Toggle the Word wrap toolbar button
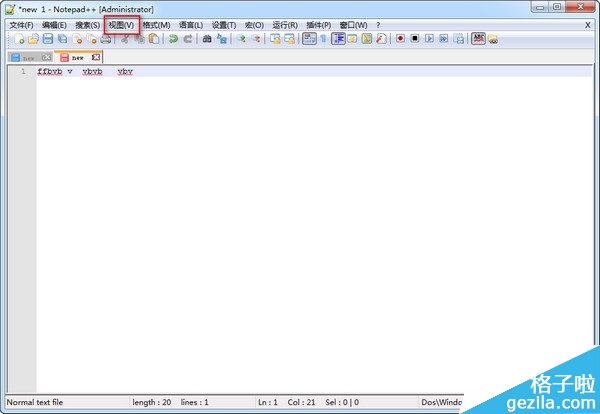 coord(309,39)
